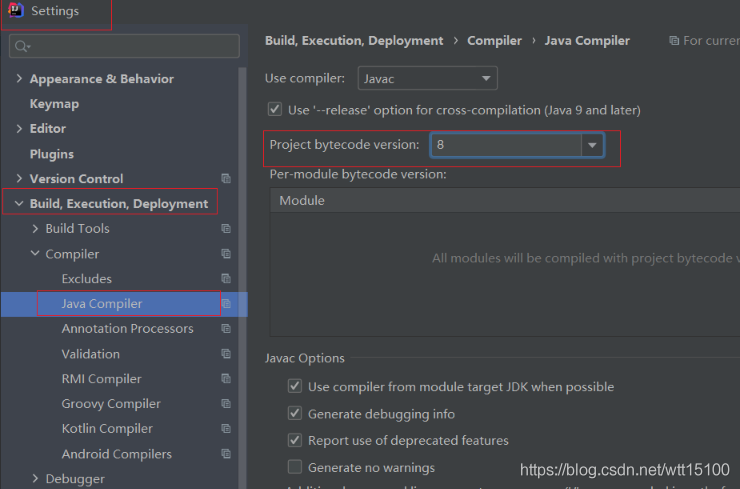Click the settings tree vertical scrollbar

[x=242, y=250]
